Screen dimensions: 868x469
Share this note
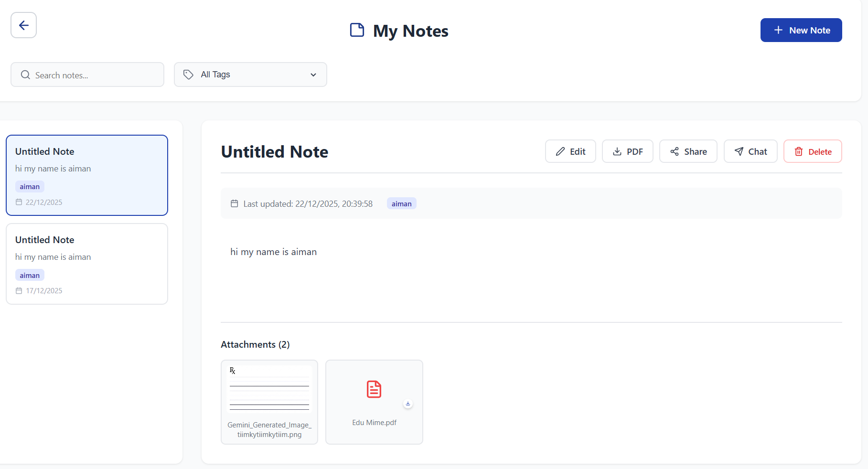coord(688,151)
